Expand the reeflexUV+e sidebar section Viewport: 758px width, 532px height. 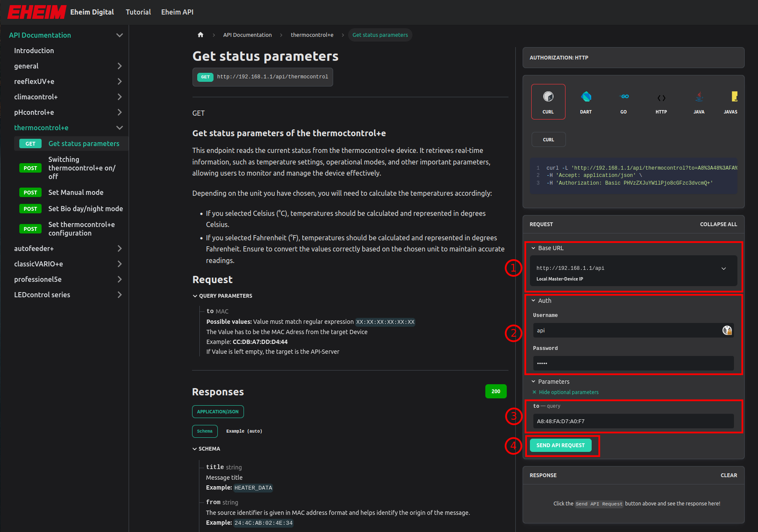(120, 81)
